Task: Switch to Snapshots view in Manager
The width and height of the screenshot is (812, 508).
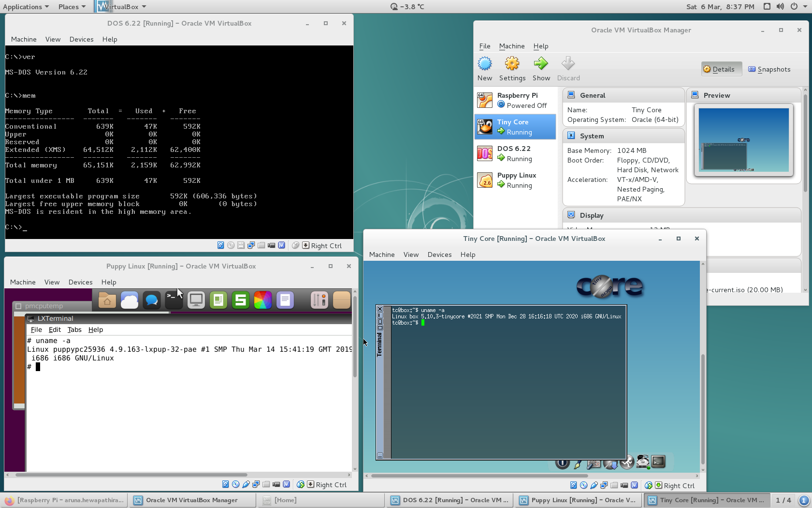Action: coord(769,69)
